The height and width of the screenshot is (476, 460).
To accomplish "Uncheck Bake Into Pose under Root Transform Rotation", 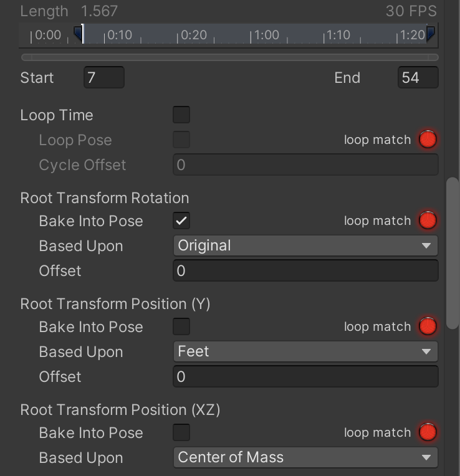I will coord(181,221).
